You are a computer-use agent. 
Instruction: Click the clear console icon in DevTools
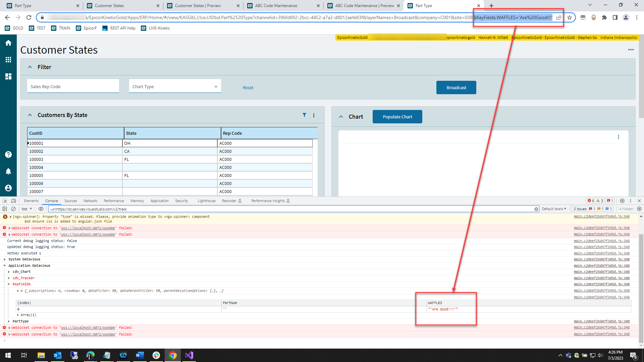[x=13, y=208]
